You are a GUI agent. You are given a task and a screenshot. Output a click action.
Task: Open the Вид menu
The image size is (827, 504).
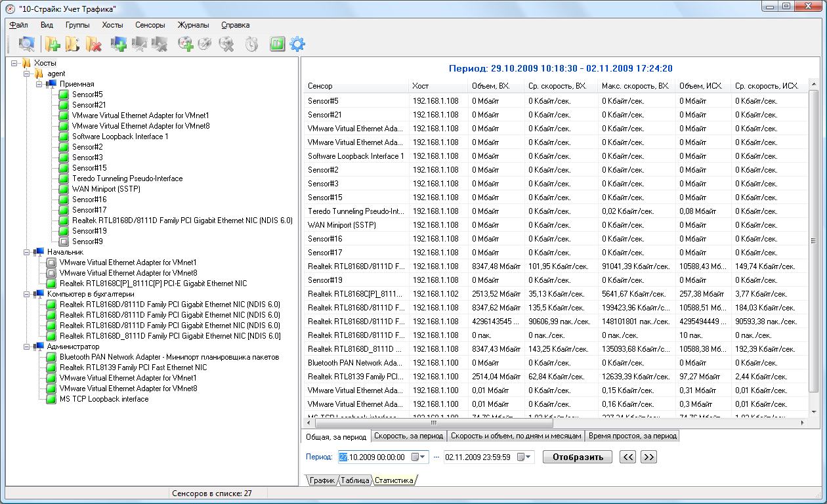pos(47,25)
